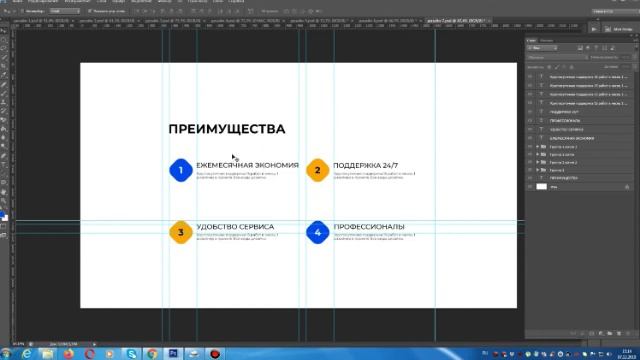Click the layer Fill value field
Viewport: 640px width, 360px height.
[625, 67]
